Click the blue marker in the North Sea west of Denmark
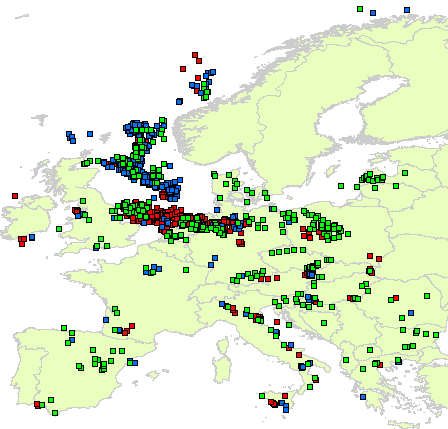 click(217, 210)
